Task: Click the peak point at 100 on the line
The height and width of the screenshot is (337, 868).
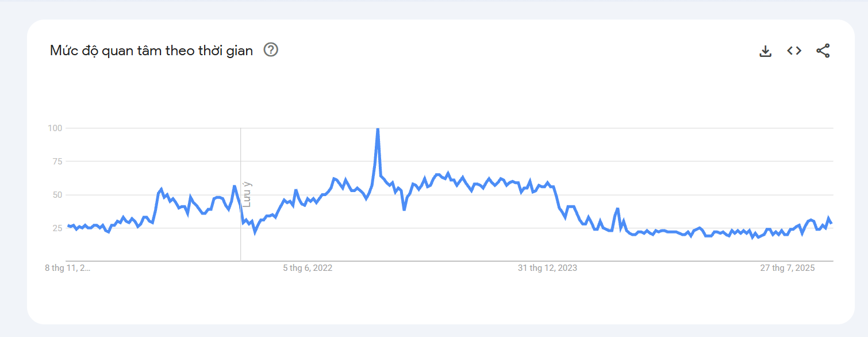Action: [377, 129]
